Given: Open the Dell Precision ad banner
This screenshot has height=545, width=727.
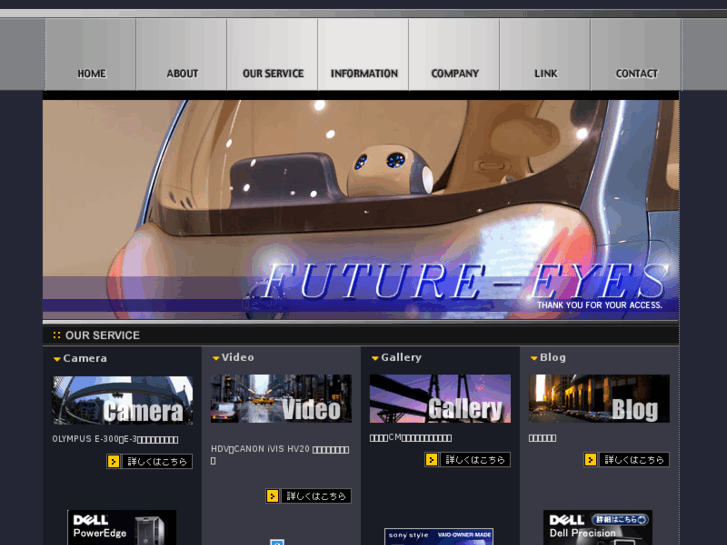Looking at the screenshot, I should click(x=598, y=527).
